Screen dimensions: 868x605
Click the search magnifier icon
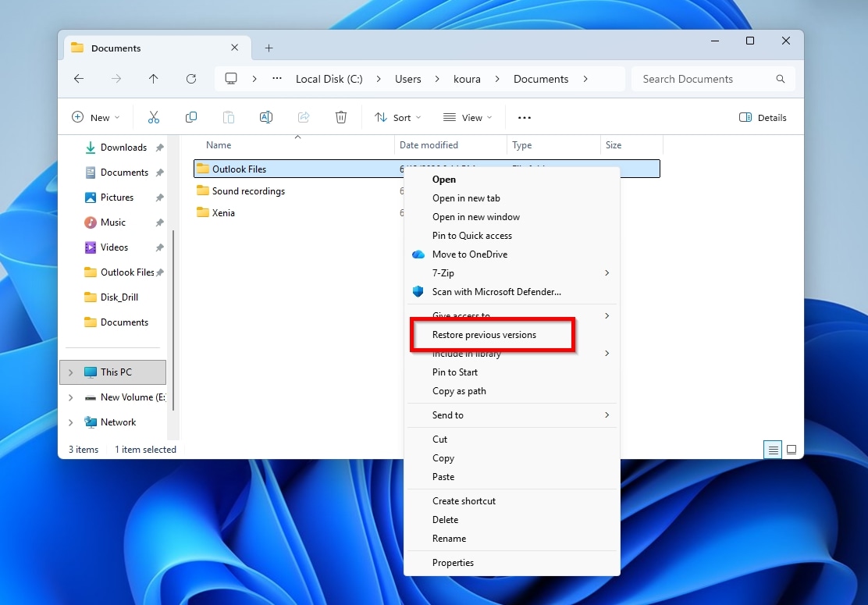click(781, 79)
